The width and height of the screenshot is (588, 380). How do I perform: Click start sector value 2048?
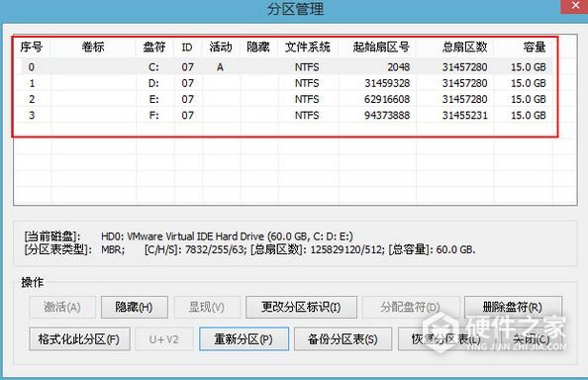[x=399, y=67]
